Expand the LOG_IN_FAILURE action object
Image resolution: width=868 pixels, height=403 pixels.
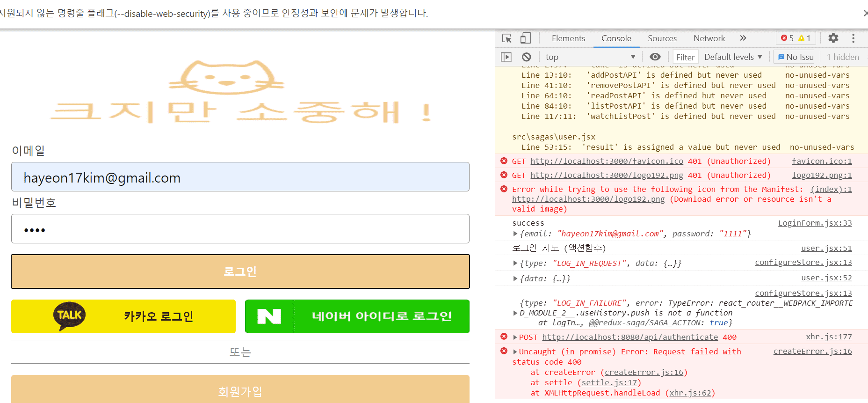coord(515,313)
